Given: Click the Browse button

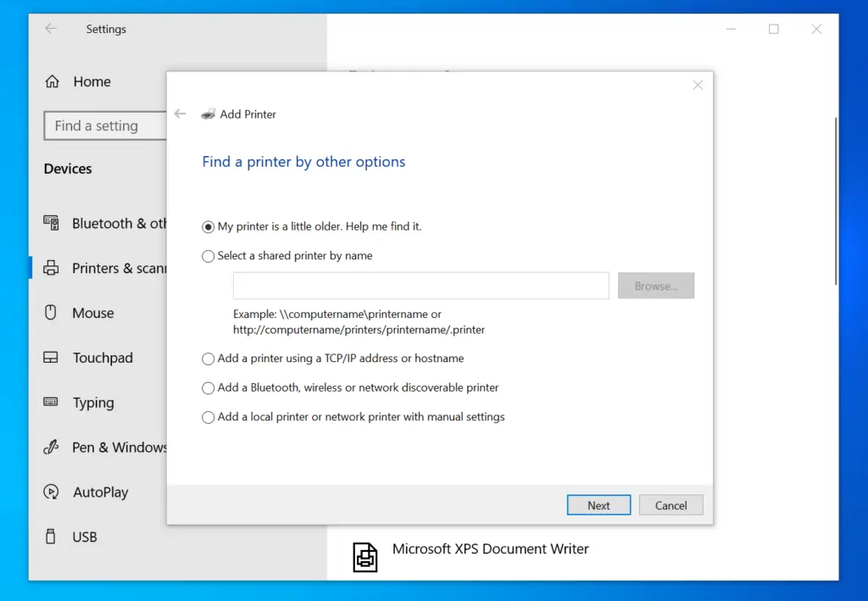Looking at the screenshot, I should coord(656,286).
